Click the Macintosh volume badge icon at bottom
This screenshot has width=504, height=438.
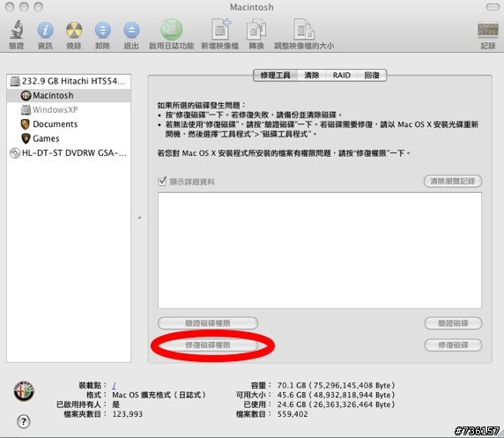tap(24, 391)
